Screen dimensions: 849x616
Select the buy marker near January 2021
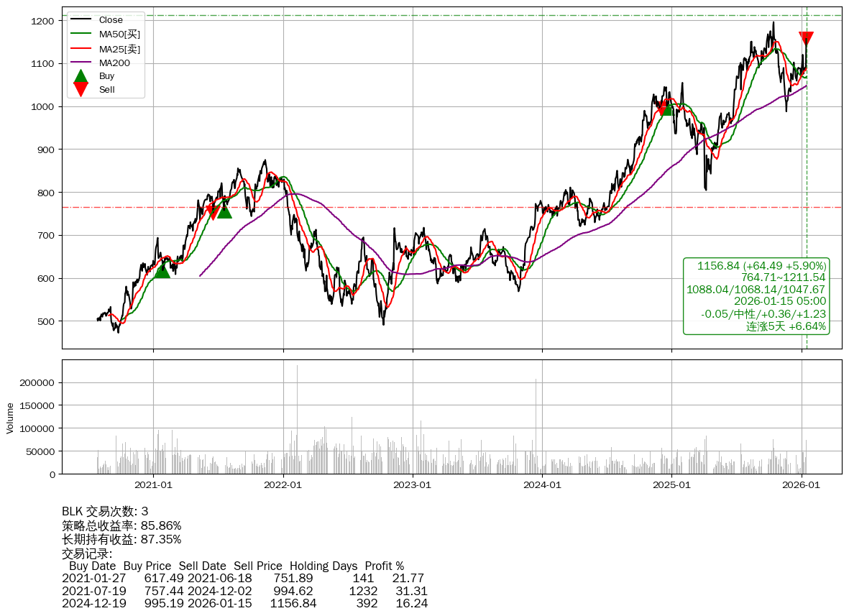click(x=162, y=270)
